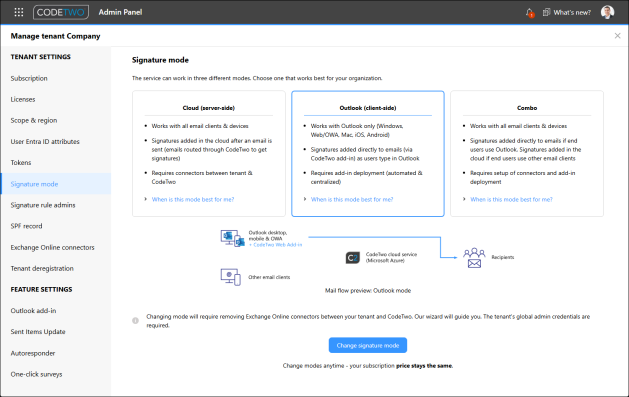Viewport: 629px width, 397px height.
Task: Click the Admin Panel title
Action: (120, 12)
